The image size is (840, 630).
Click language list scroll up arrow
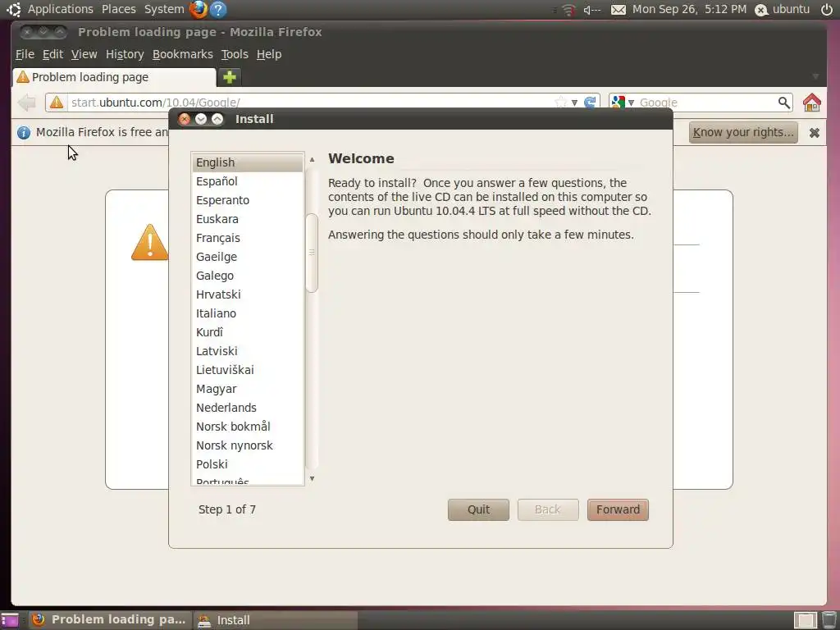312,159
